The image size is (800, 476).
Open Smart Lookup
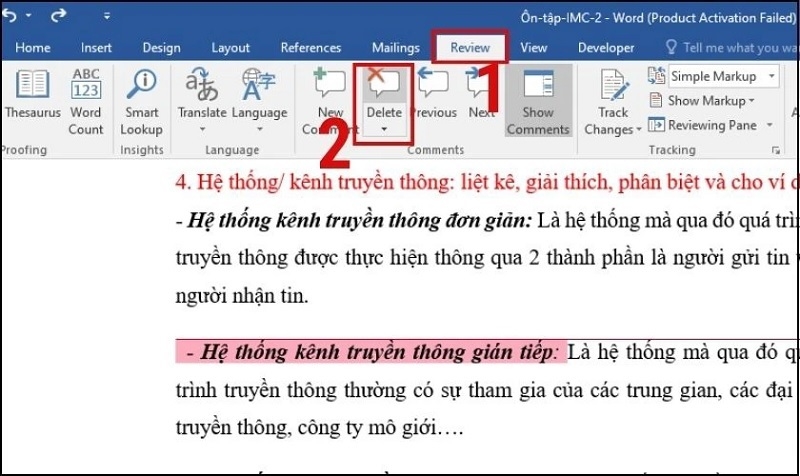(141, 96)
